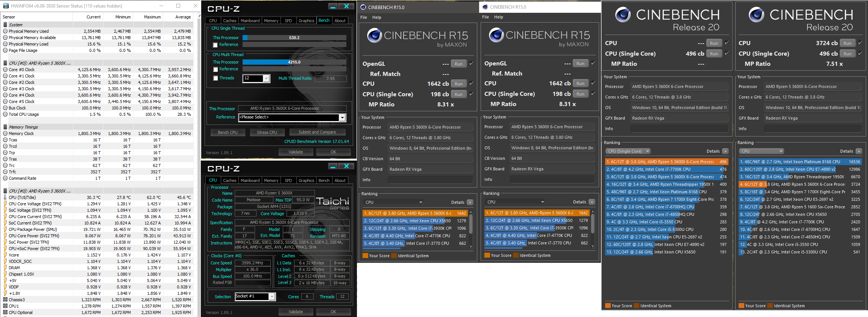
Task: Click the multi thread score bar showing 4215.0
Action: (294, 62)
